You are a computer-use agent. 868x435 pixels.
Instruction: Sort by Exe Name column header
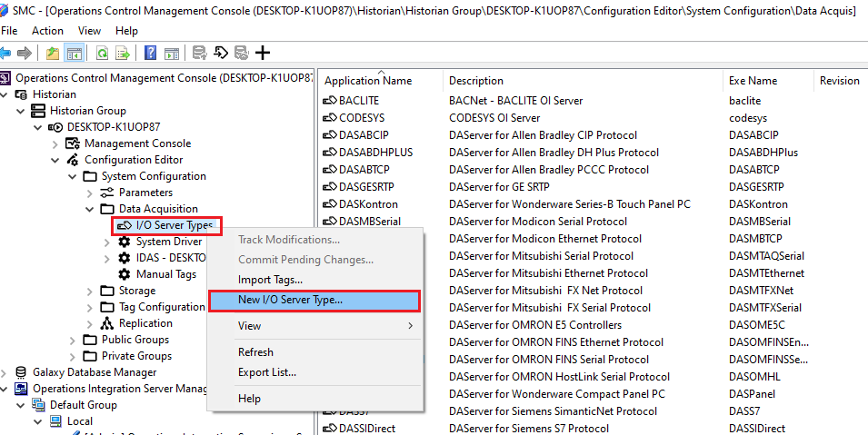tap(768, 81)
